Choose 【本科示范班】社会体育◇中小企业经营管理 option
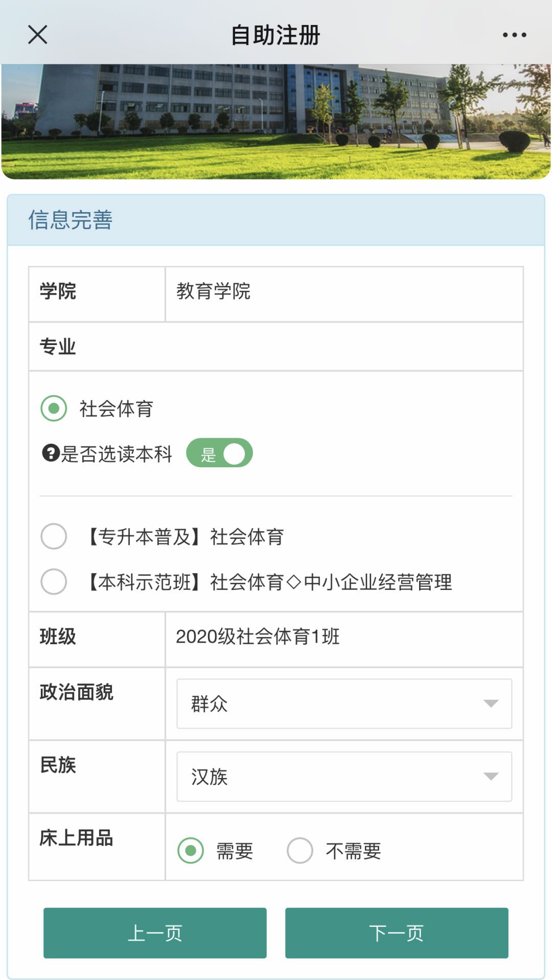The width and height of the screenshot is (552, 980). coord(54,582)
